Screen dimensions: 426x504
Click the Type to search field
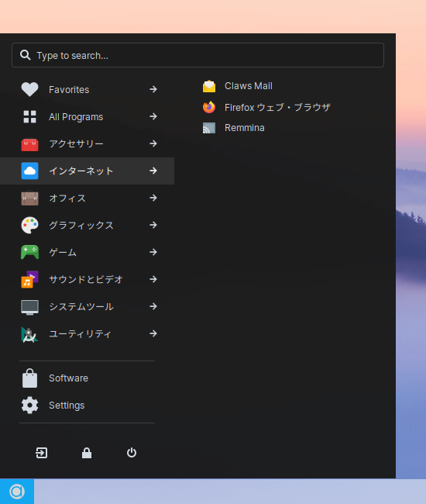pyautogui.click(x=198, y=55)
